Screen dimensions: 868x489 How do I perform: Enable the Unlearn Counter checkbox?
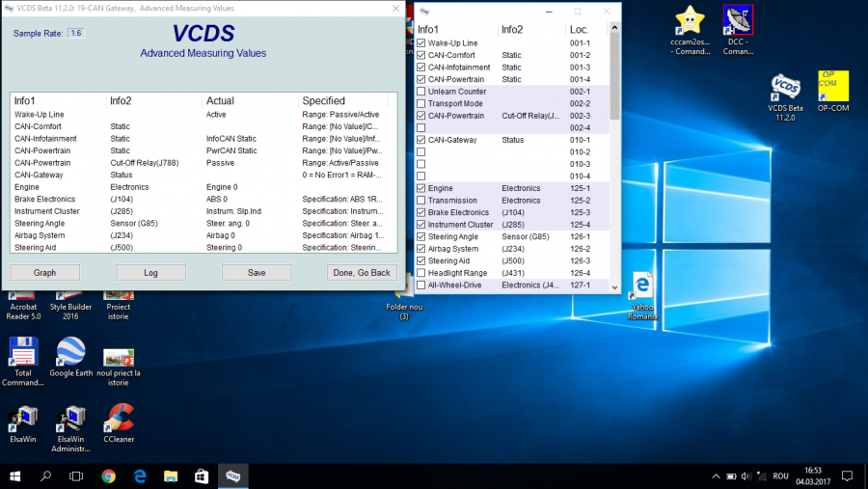[420, 92]
